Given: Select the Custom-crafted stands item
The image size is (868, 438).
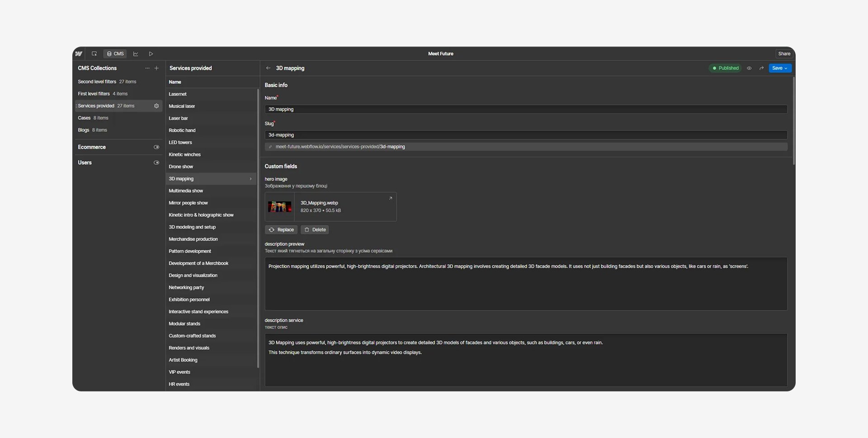Looking at the screenshot, I should click(x=211, y=336).
